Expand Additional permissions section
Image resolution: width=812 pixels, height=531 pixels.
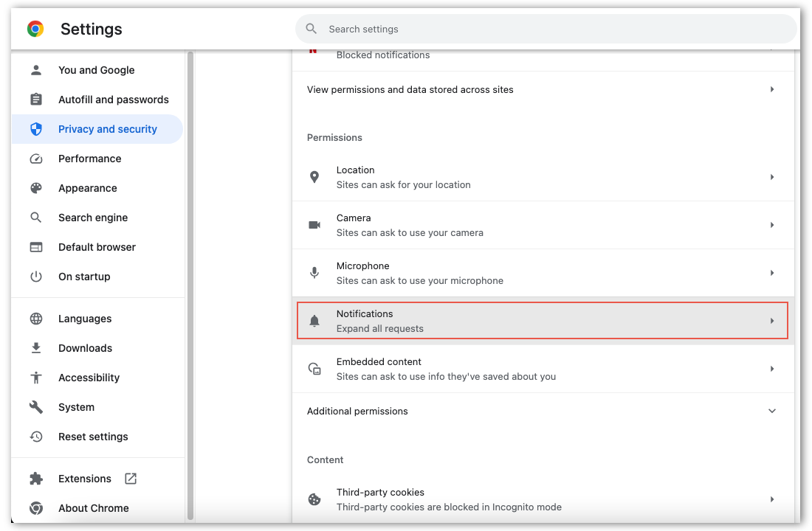543,411
